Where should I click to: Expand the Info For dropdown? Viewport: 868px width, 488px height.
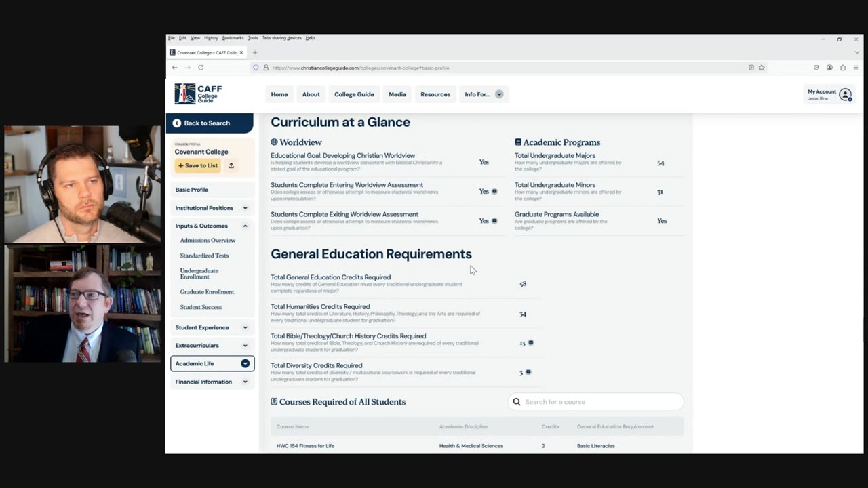[499, 94]
